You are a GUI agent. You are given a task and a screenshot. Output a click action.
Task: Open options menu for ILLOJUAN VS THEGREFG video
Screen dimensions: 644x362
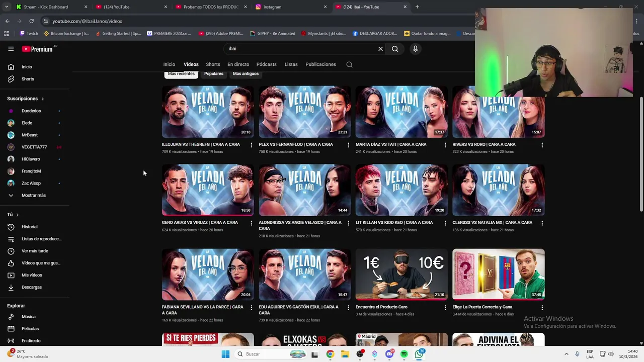[x=251, y=145]
